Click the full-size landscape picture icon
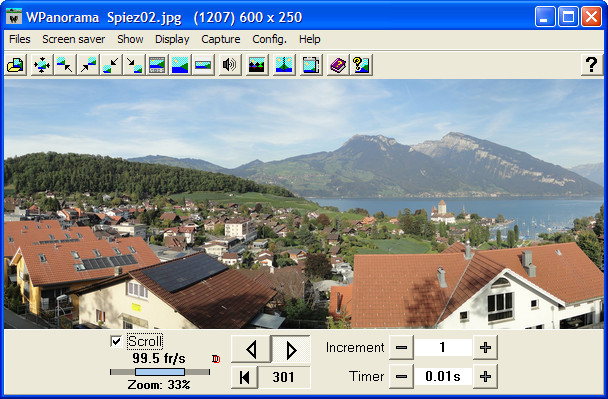The height and width of the screenshot is (399, 608). coord(180,65)
